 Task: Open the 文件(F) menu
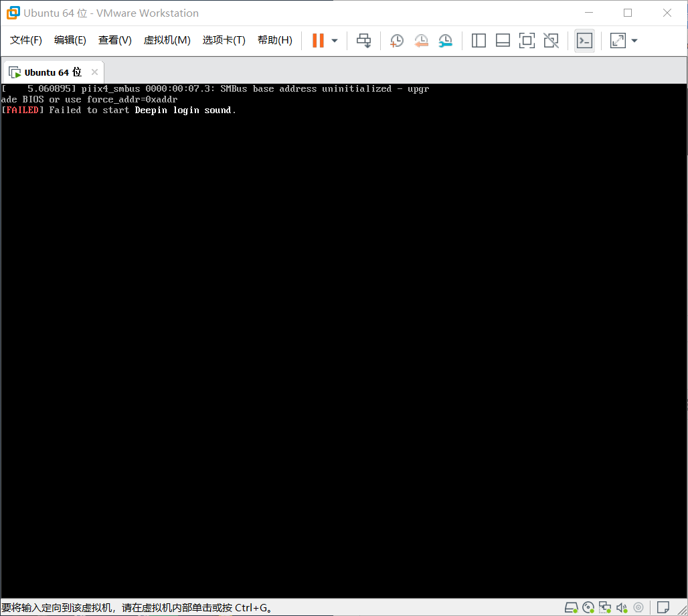click(x=26, y=40)
